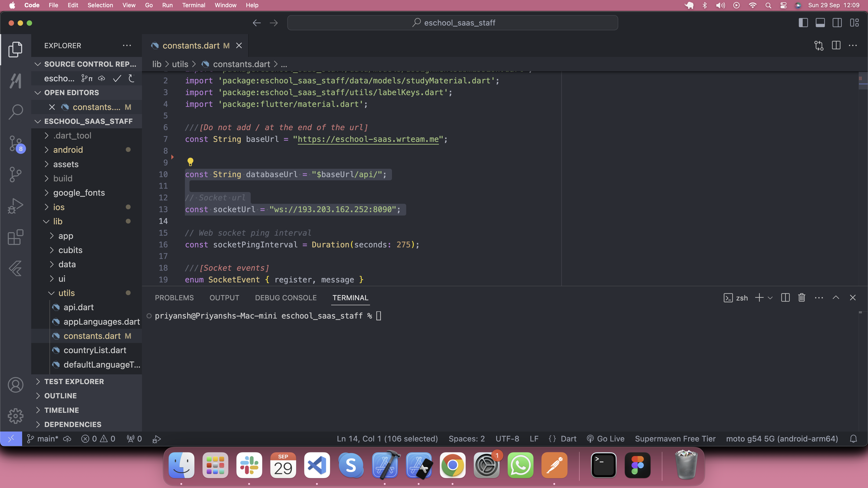Collapse the utils folder
The height and width of the screenshot is (488, 868).
tap(66, 293)
